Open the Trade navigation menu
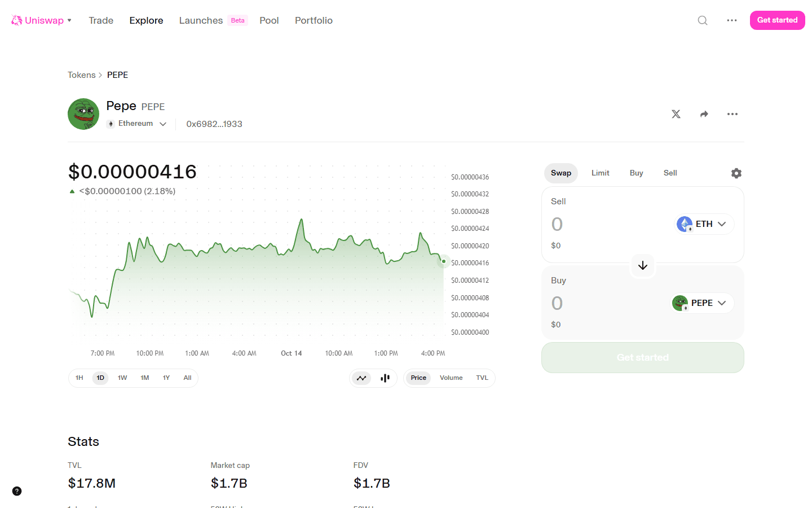812x508 pixels. [x=101, y=20]
